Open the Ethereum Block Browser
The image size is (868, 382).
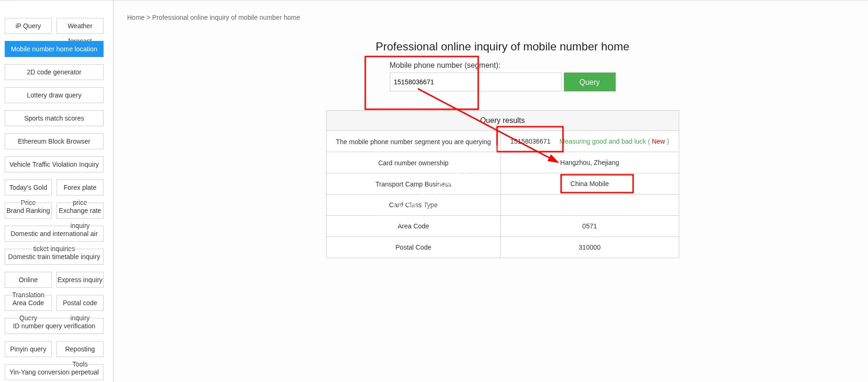point(54,141)
